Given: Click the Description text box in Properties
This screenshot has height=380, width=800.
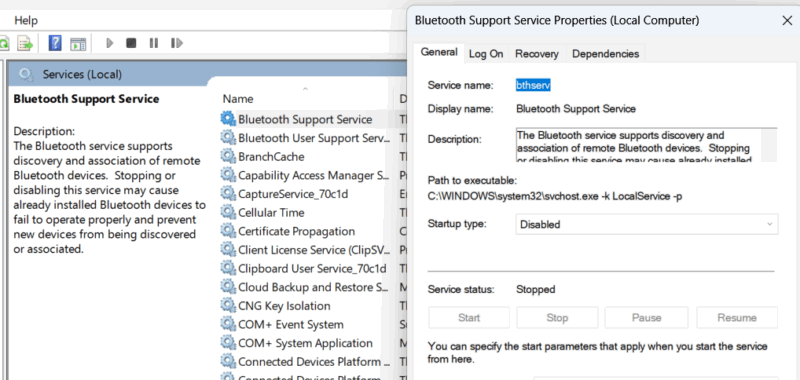Looking at the screenshot, I should click(646, 145).
